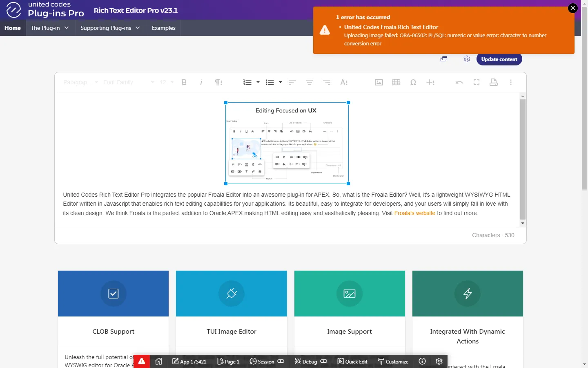
Task: Open special characters with the Omega icon
Action: tap(413, 82)
